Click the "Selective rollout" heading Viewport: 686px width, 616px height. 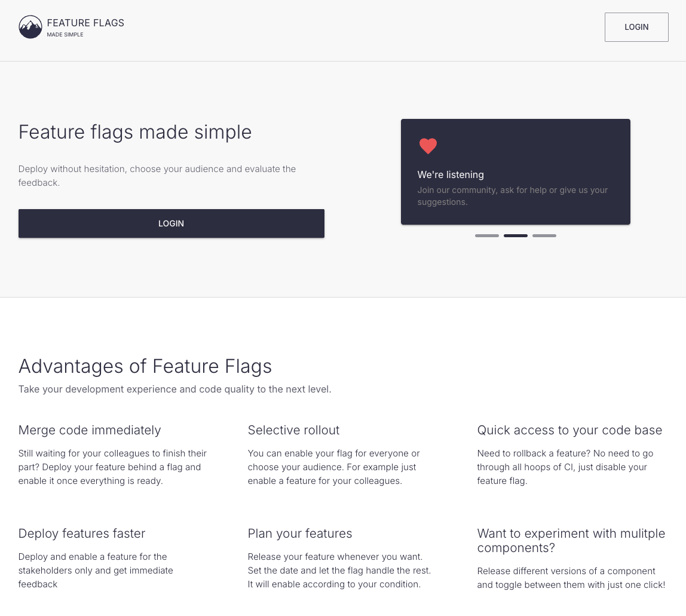tap(293, 430)
